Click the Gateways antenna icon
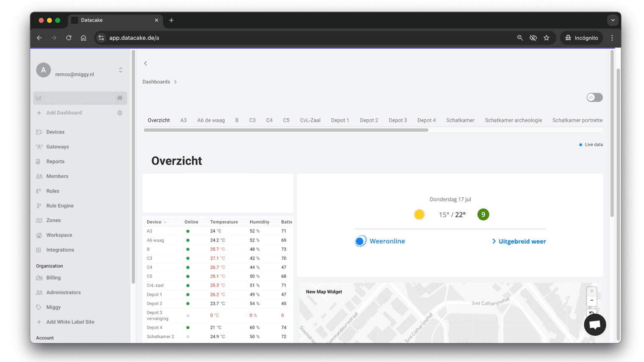The height and width of the screenshot is (362, 644). point(39,147)
